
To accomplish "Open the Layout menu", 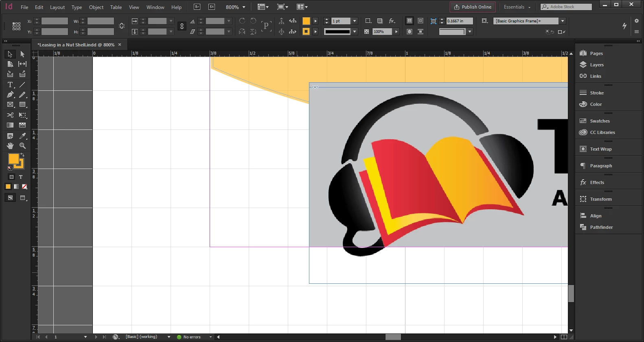I will 57,7.
